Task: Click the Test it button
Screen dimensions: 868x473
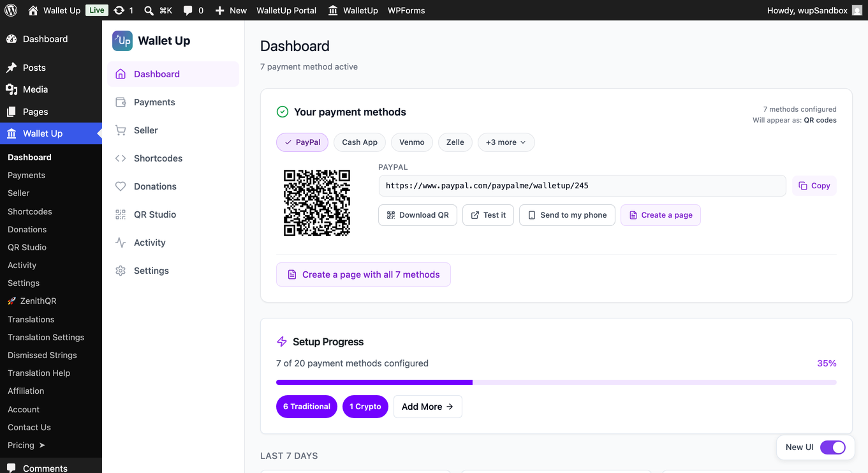Action: tap(489, 215)
